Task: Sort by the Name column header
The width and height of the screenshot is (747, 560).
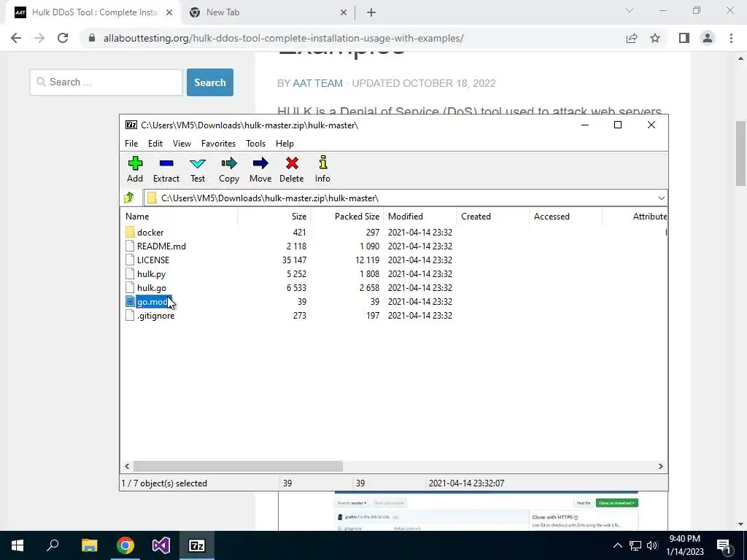Action: tap(180, 216)
